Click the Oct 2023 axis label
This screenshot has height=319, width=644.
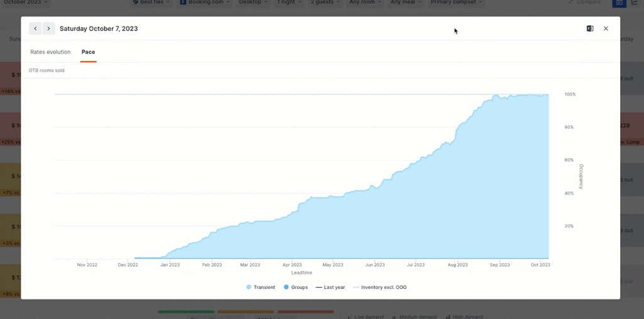click(540, 265)
